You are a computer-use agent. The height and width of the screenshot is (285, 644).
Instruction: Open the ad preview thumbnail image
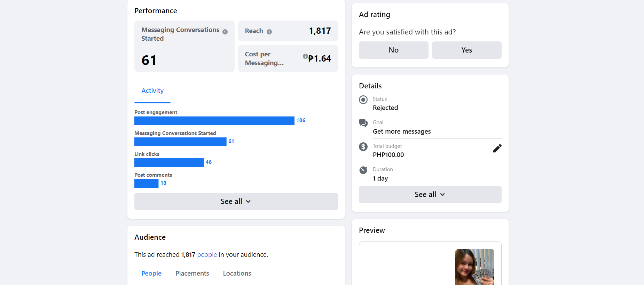coord(474,267)
